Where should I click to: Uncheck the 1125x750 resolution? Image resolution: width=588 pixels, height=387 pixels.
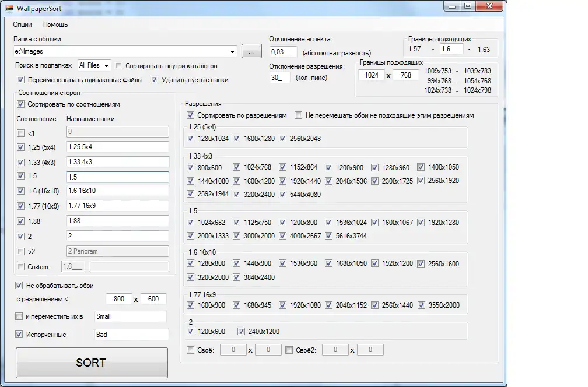237,223
